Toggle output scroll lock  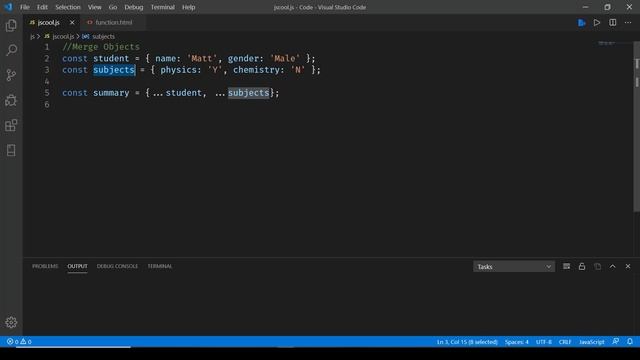click(x=582, y=267)
